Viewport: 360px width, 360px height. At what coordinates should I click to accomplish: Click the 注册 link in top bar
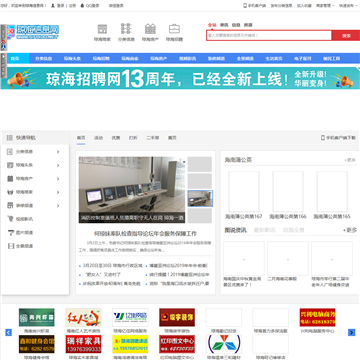(72, 6)
